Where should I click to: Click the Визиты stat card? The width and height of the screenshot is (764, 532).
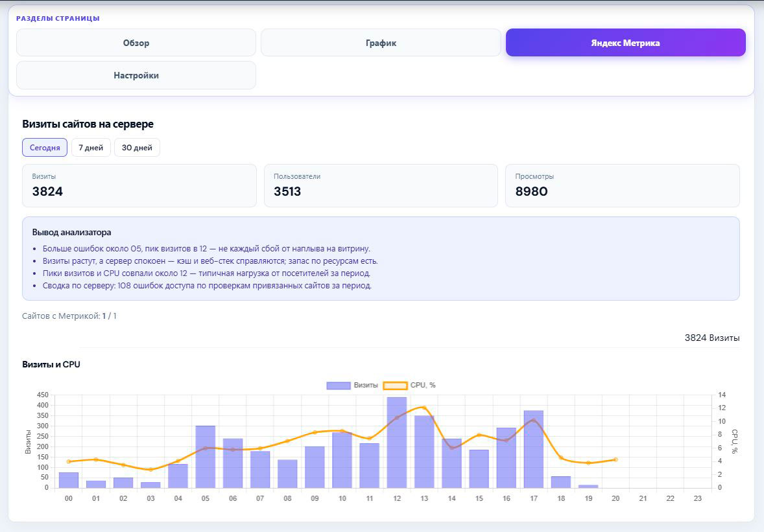pyautogui.click(x=139, y=185)
